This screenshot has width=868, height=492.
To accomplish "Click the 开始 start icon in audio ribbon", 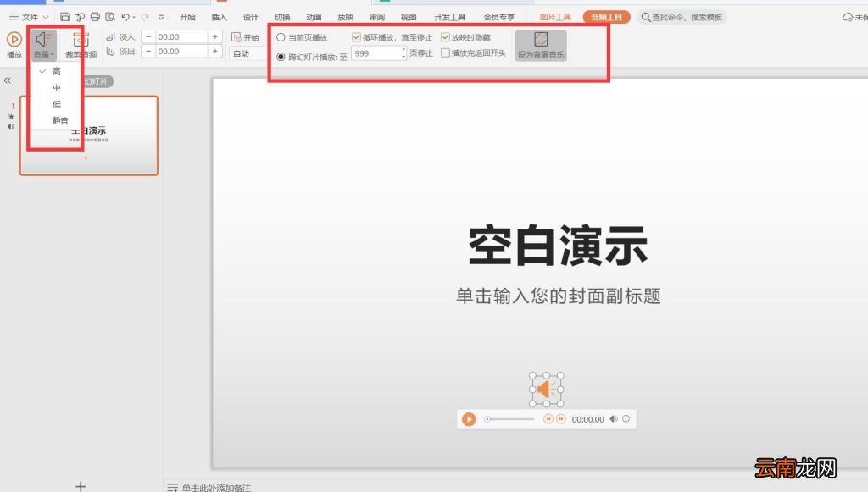I will 236,37.
